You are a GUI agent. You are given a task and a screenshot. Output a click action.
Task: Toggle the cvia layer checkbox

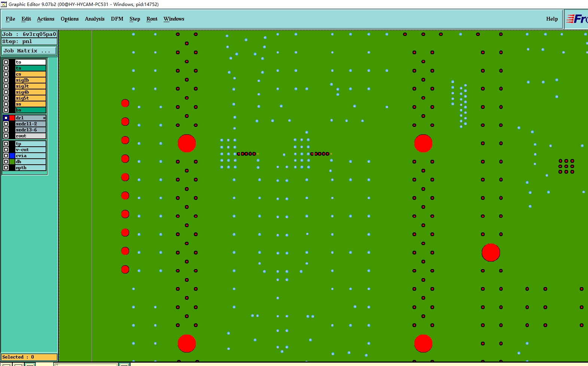click(6, 156)
